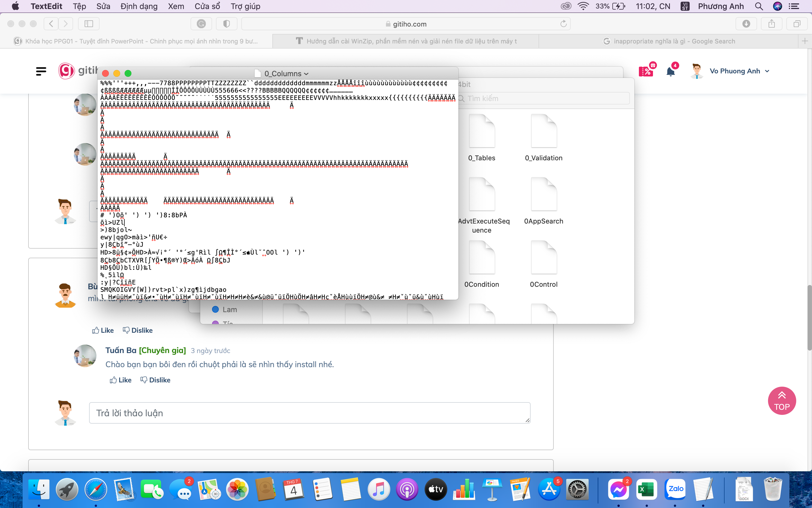
Task: Open Photos app from the Dock
Action: pyautogui.click(x=237, y=489)
